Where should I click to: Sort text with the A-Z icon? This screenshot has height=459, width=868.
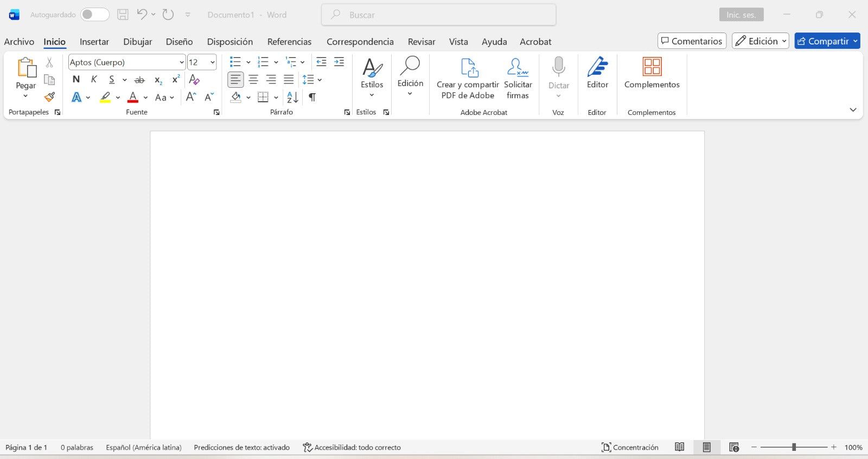[292, 97]
